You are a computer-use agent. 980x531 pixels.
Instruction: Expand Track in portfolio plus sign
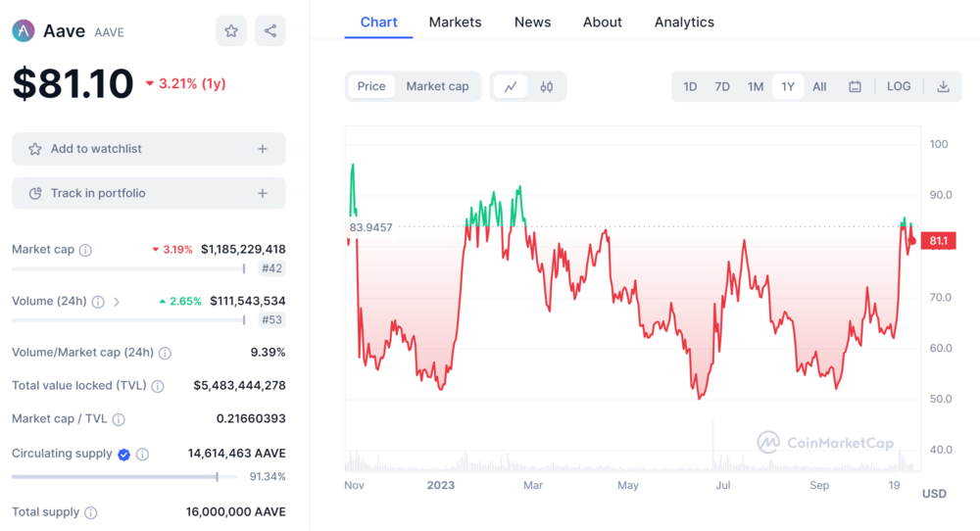click(x=263, y=193)
